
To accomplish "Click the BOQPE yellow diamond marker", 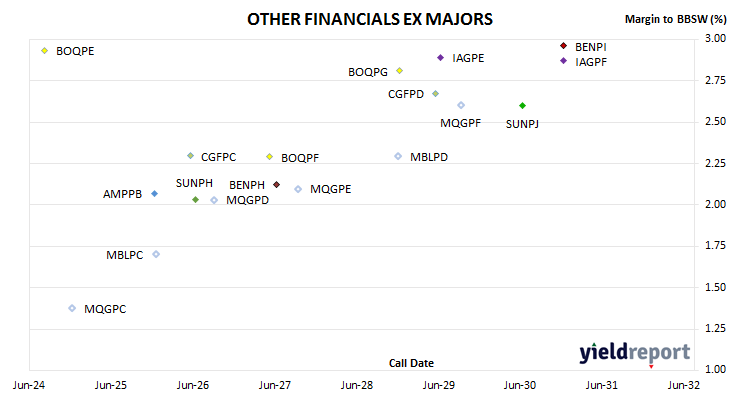I will (x=45, y=51).
